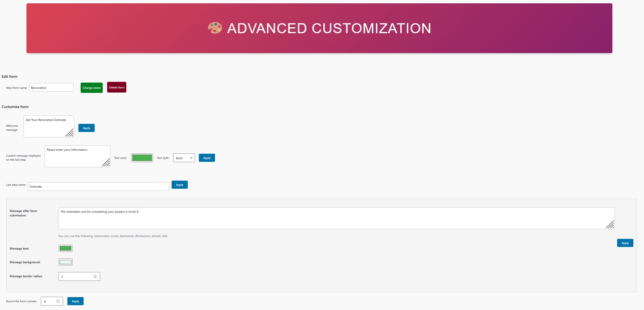
Task: Click the Message border radius spinner arrows
Action: pos(95,276)
